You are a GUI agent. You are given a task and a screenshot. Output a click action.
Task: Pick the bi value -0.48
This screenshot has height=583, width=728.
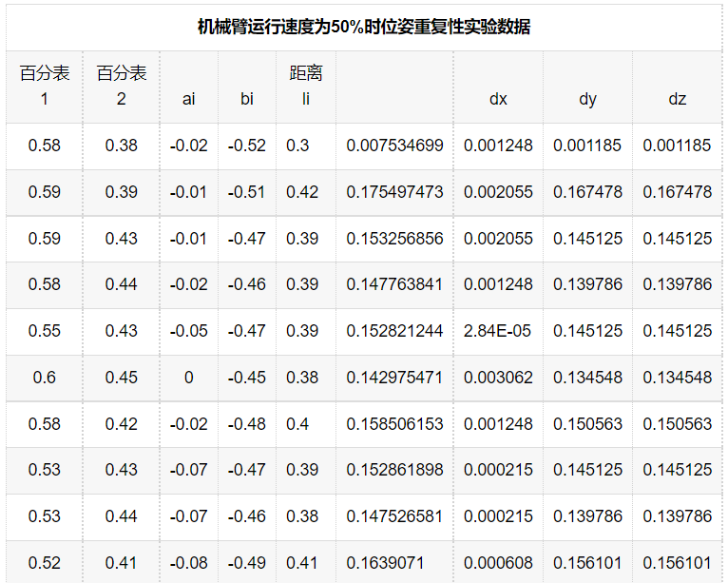[246, 423]
